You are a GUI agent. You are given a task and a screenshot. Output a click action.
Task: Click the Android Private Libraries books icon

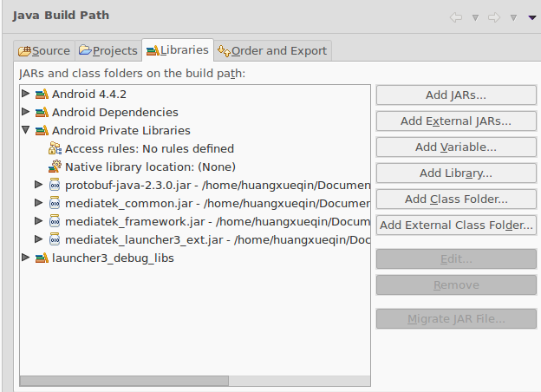pyautogui.click(x=42, y=130)
